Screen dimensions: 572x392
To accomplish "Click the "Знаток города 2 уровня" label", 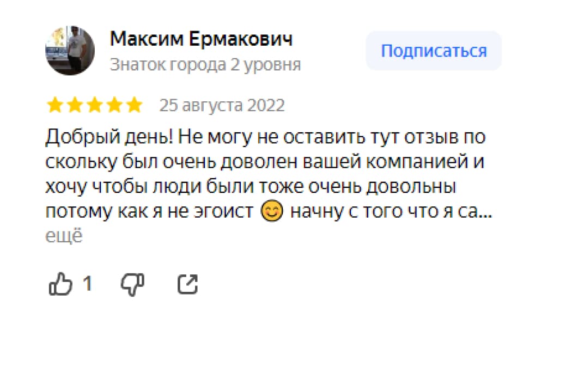I will click(205, 65).
